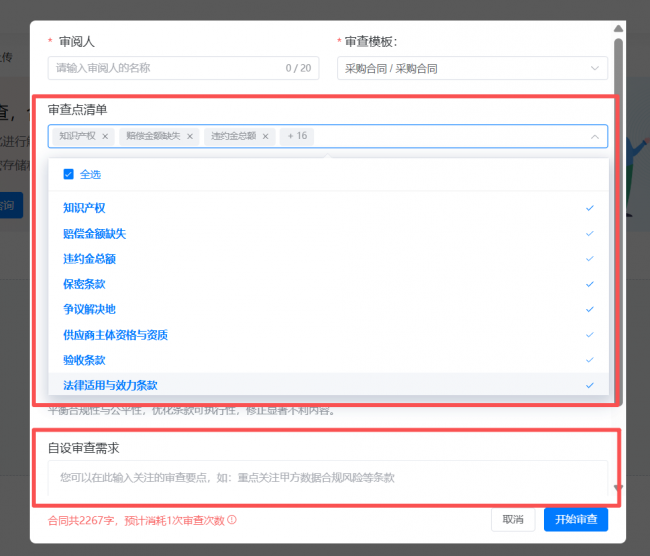This screenshot has height=556, width=650.
Task: Deselect the 供应商主体资格与资质 option
Action: click(115, 335)
